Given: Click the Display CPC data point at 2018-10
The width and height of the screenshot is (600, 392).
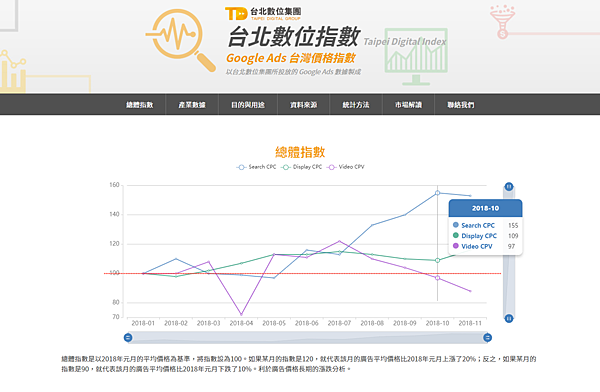Looking at the screenshot, I should click(x=437, y=260).
